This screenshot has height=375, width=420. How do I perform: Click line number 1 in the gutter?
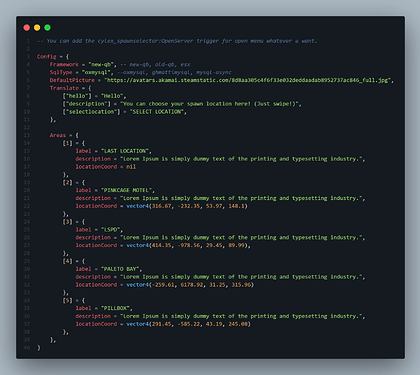tap(28, 41)
